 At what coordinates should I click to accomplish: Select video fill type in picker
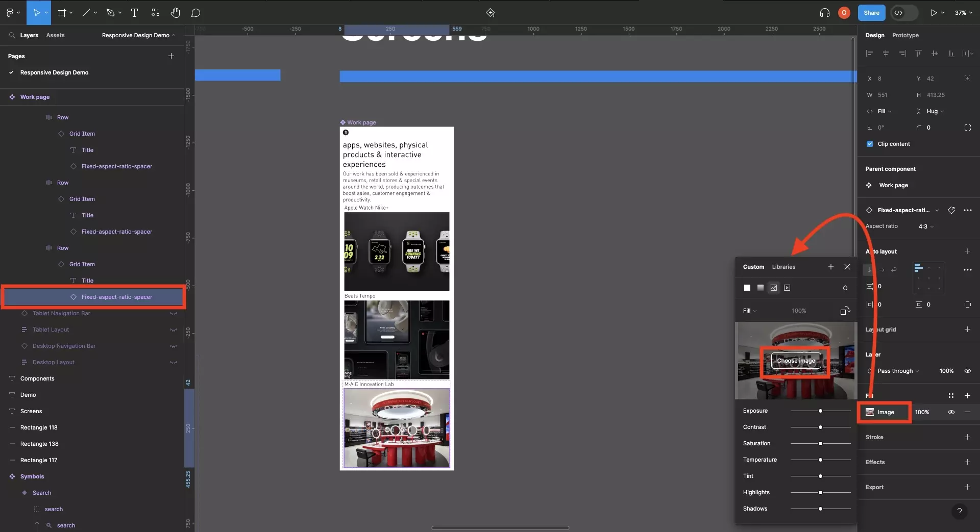pyautogui.click(x=787, y=288)
